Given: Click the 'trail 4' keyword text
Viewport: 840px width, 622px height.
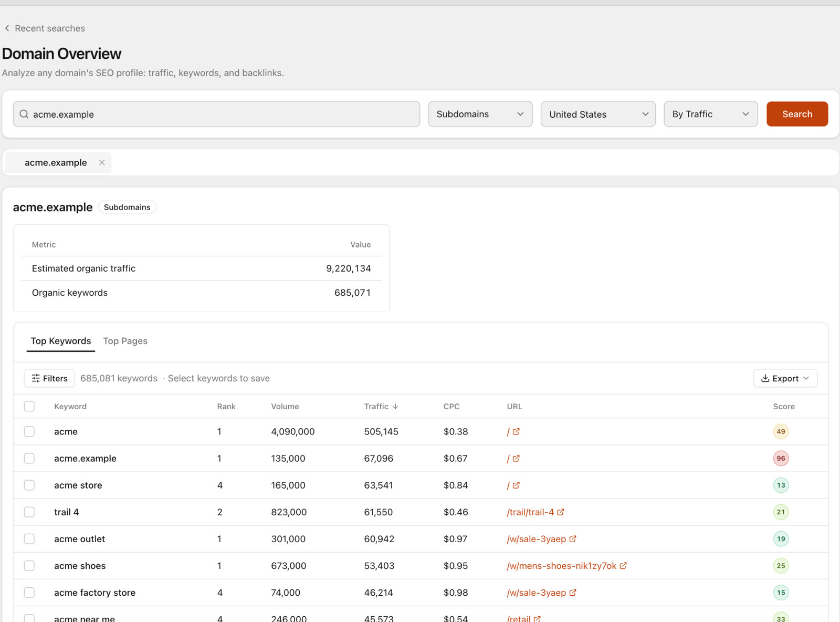Looking at the screenshot, I should 67,512.
